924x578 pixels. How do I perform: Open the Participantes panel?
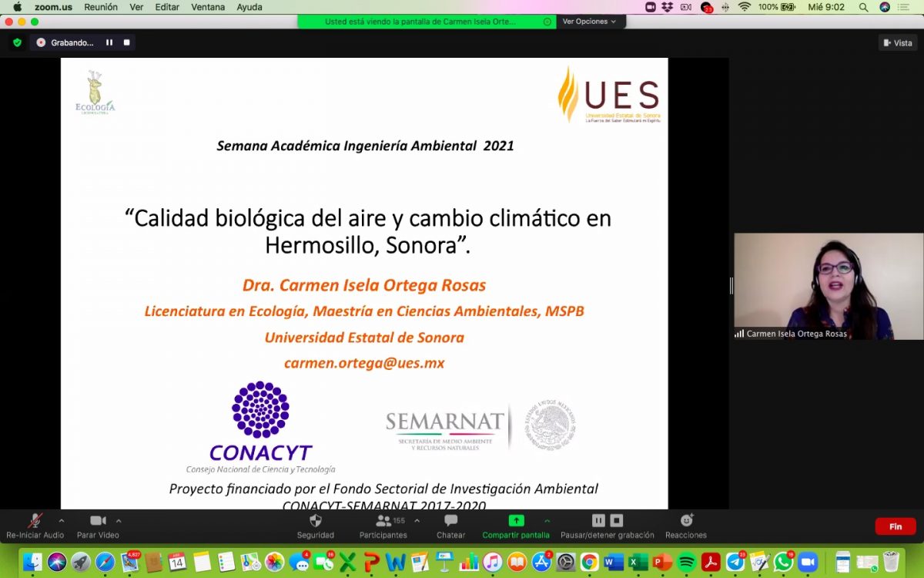tap(383, 521)
